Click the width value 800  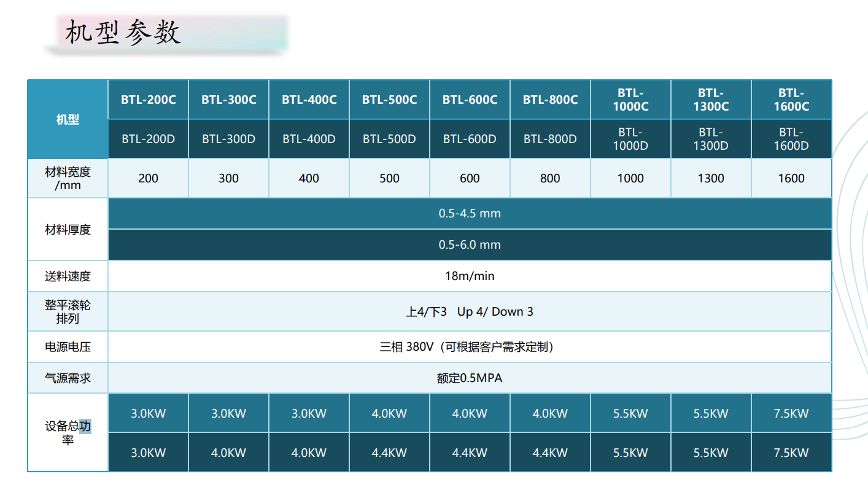click(550, 178)
